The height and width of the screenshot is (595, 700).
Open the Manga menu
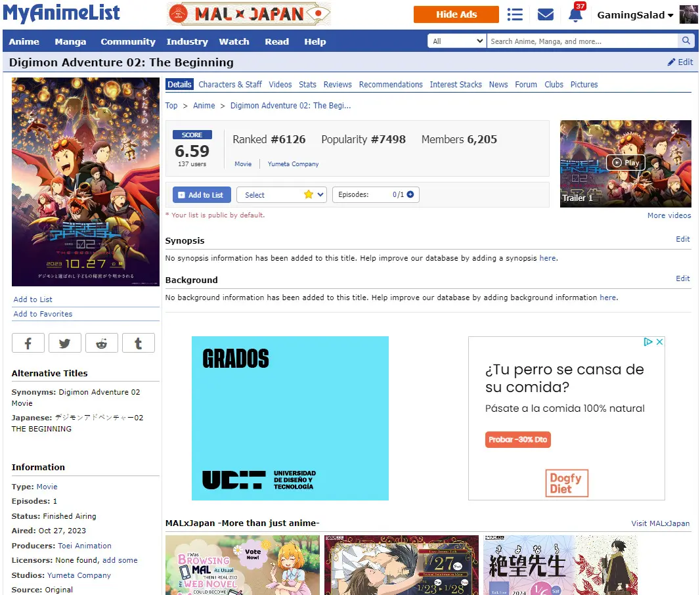(x=70, y=41)
